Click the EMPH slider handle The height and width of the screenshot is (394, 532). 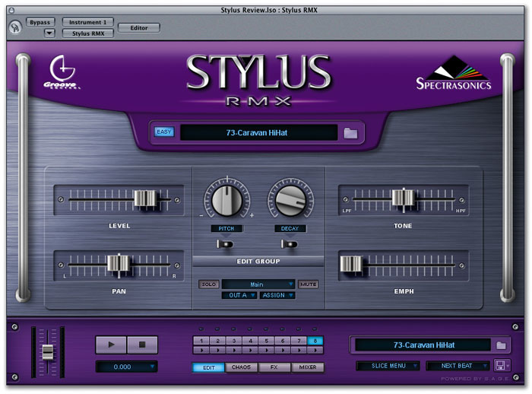(351, 264)
